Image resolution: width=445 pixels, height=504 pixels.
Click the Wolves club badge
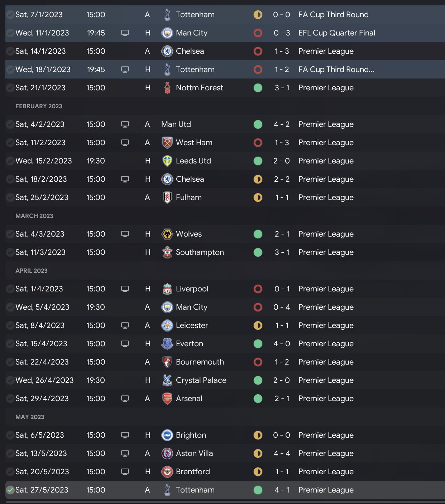[x=167, y=234]
